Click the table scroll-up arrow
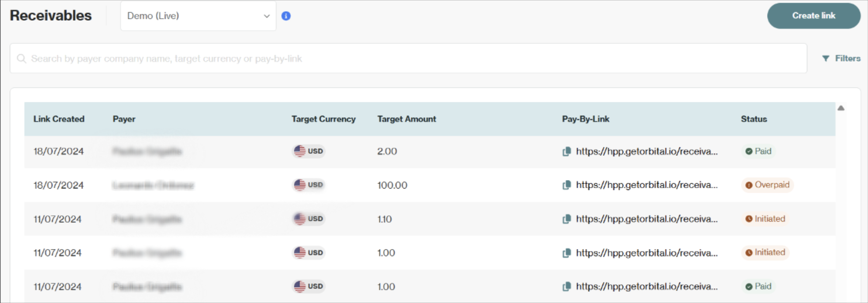 click(841, 108)
